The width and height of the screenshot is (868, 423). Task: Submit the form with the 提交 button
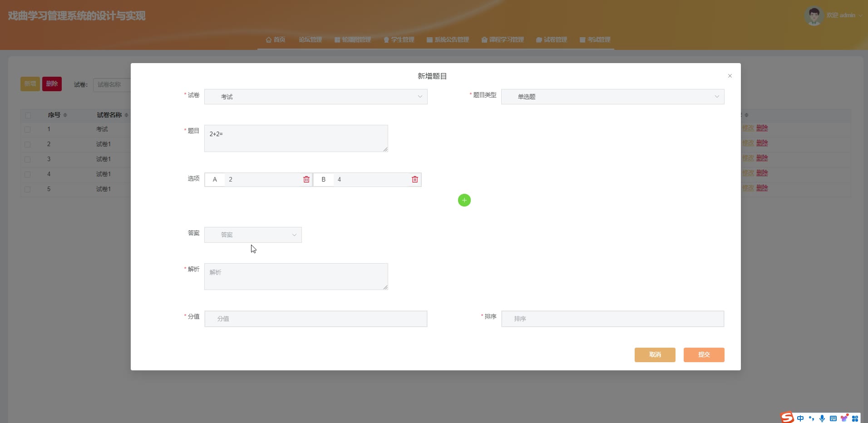pyautogui.click(x=704, y=354)
